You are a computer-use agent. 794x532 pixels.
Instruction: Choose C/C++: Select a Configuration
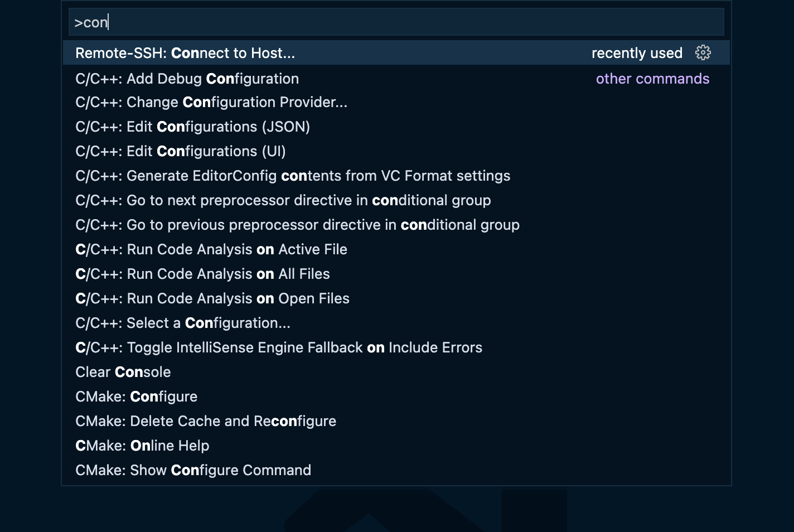396,323
